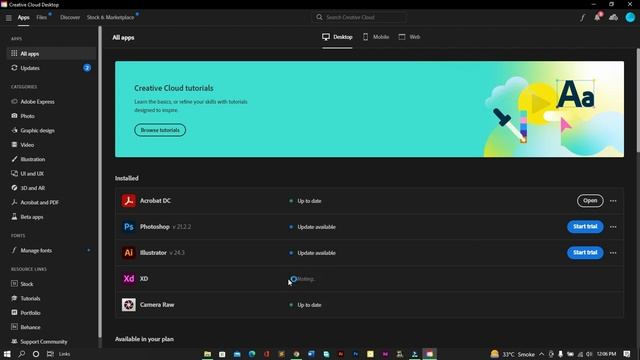Viewport: 640px width, 360px height.
Task: Click the Photoshop app icon
Action: 129,227
